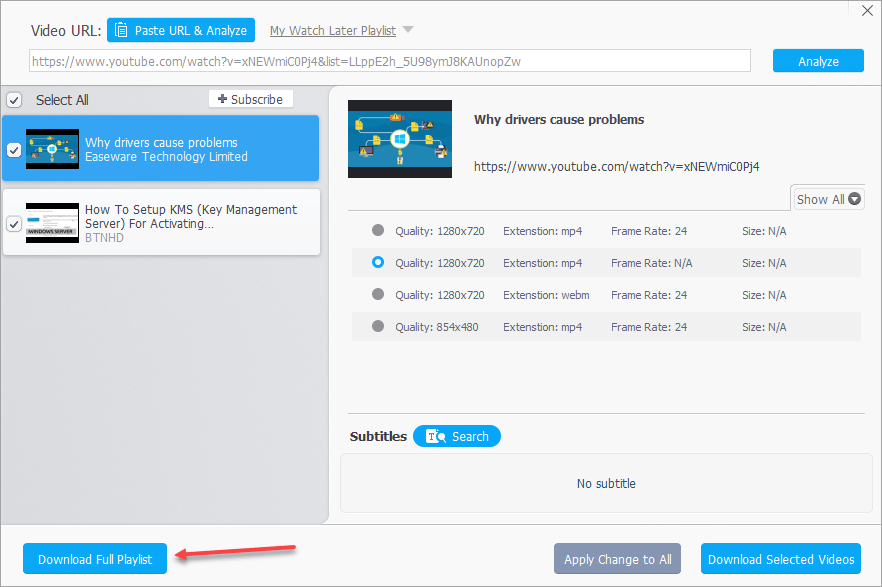
Task: Click the Frame Rate: N/A text
Action: [651, 263]
